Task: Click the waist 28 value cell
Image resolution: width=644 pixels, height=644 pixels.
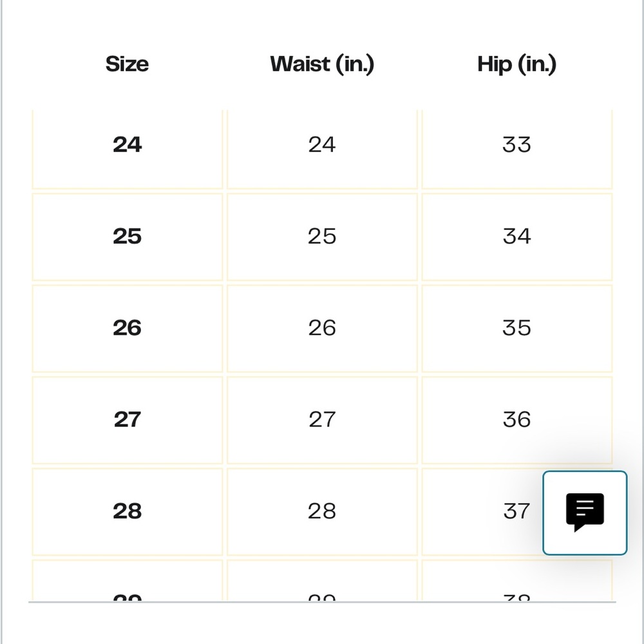Action: click(x=322, y=512)
